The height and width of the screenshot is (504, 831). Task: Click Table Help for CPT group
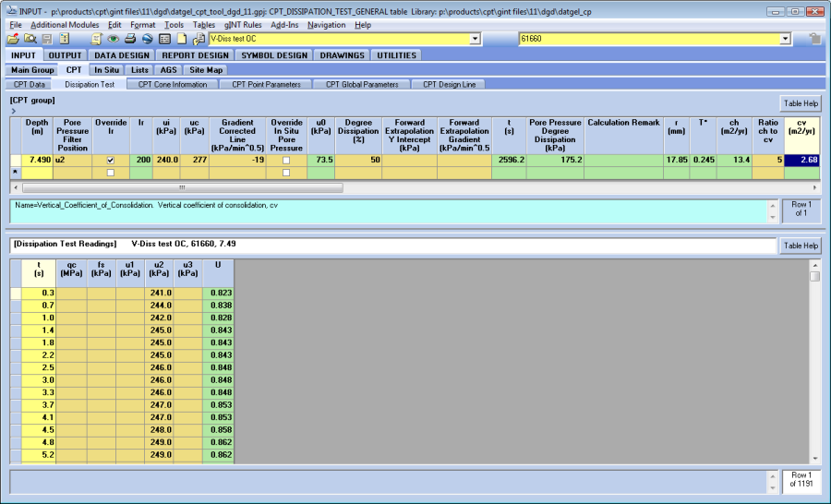(800, 103)
